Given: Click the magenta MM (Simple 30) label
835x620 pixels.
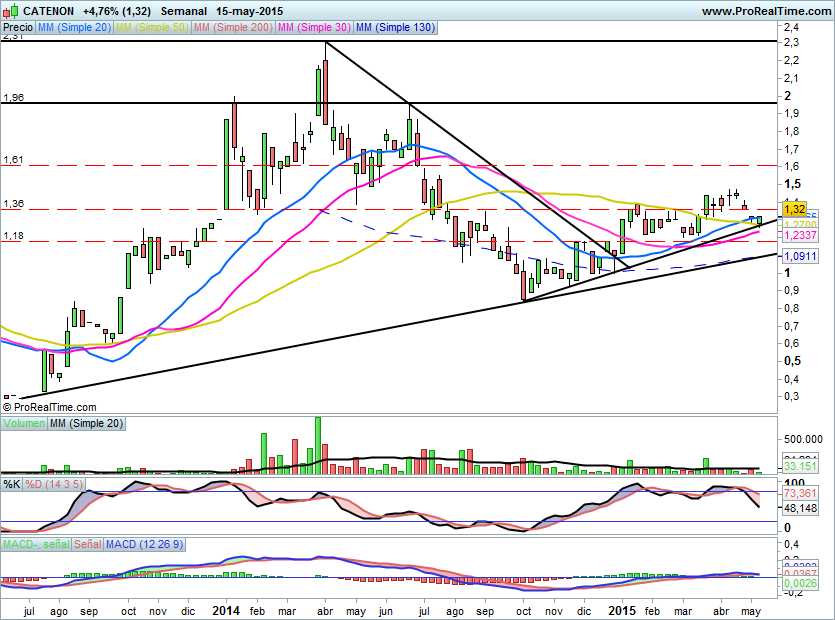Looking at the screenshot, I should [313, 28].
